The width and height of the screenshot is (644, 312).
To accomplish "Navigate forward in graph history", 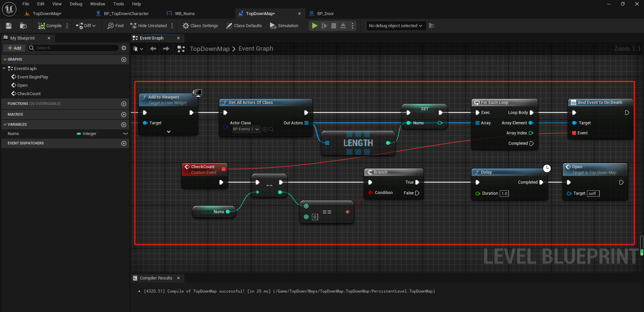I will (x=166, y=49).
